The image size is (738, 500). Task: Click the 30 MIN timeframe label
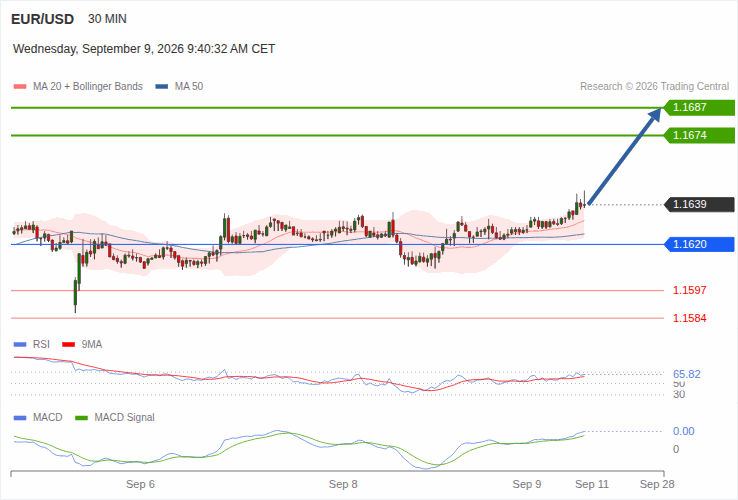pos(107,19)
